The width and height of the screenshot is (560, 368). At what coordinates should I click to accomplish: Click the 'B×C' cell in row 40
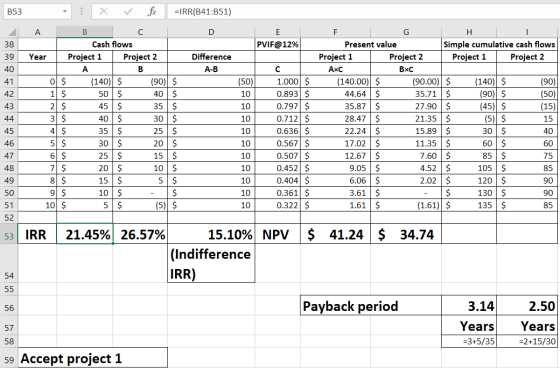click(x=406, y=69)
